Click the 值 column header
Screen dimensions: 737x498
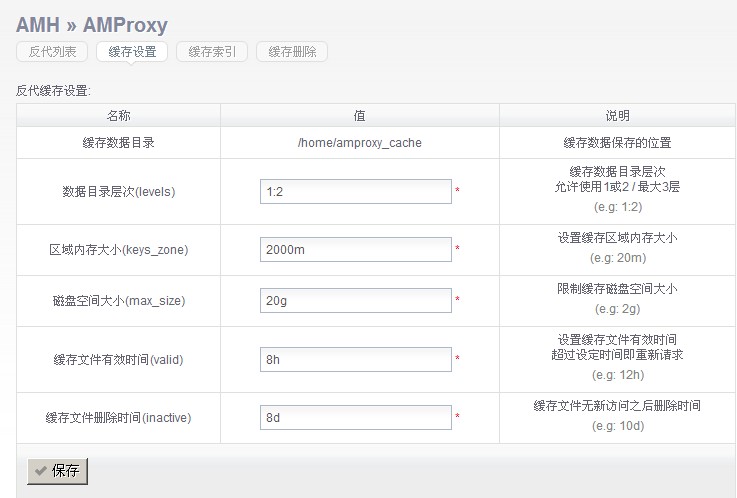(x=359, y=116)
